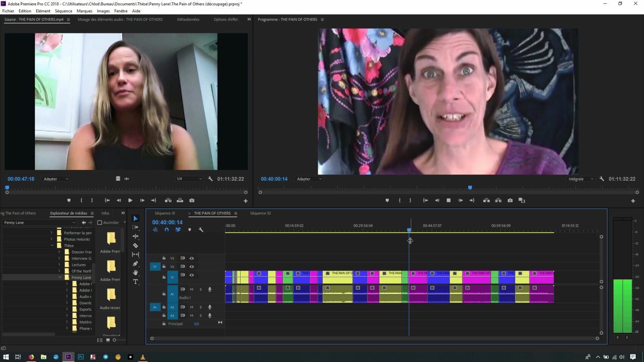The width and height of the screenshot is (644, 362).
Task: Click Export Frame camera in Program monitor
Action: [510, 200]
